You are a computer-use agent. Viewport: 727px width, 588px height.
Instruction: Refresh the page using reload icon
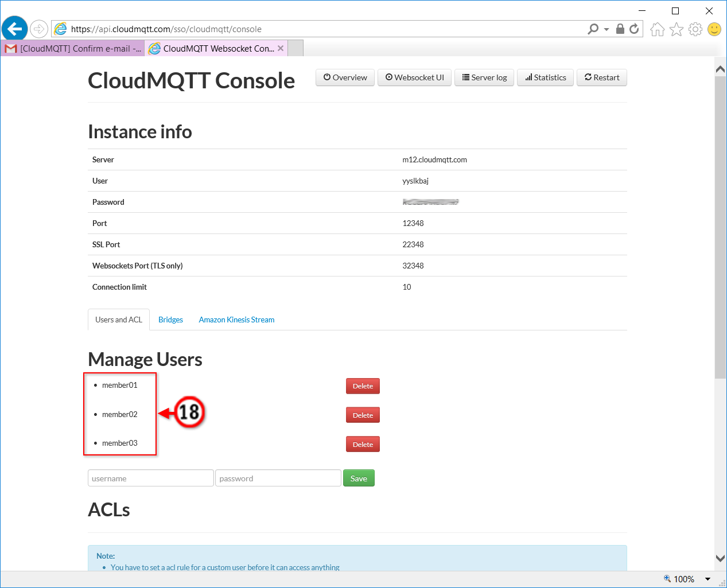(634, 29)
